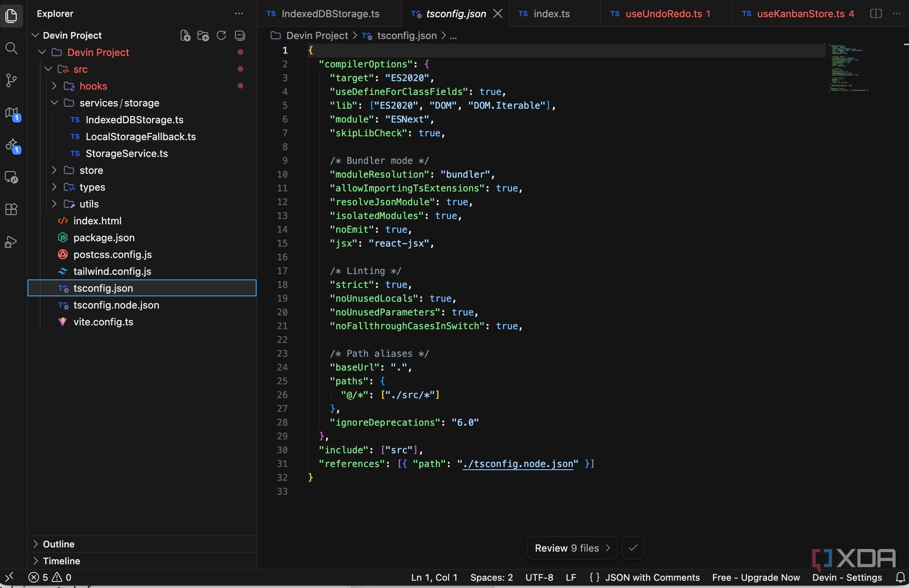Follow the ./tsconfig.node.json path link
The height and width of the screenshot is (588, 909).
point(518,464)
